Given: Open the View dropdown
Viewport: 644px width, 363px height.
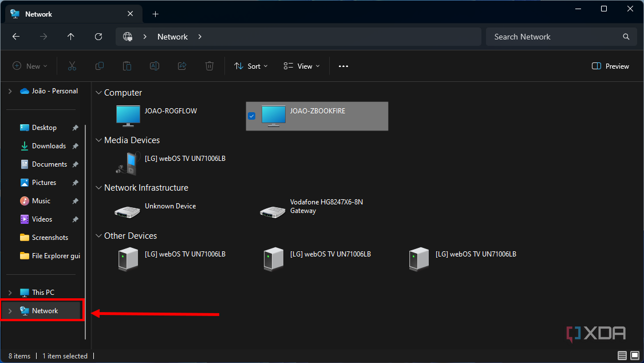Looking at the screenshot, I should tap(301, 66).
